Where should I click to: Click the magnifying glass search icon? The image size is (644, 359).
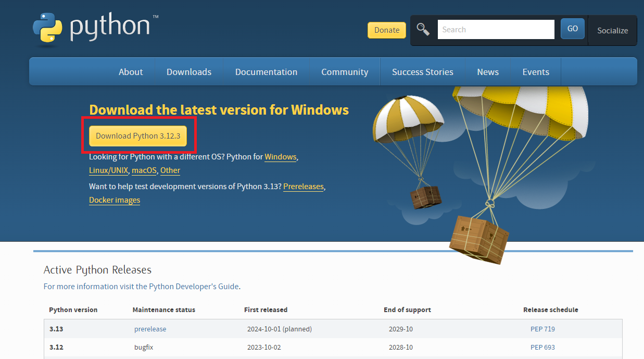click(x=423, y=30)
